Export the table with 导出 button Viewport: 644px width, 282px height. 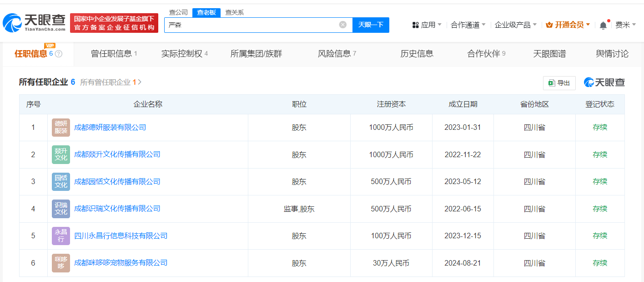(x=559, y=83)
